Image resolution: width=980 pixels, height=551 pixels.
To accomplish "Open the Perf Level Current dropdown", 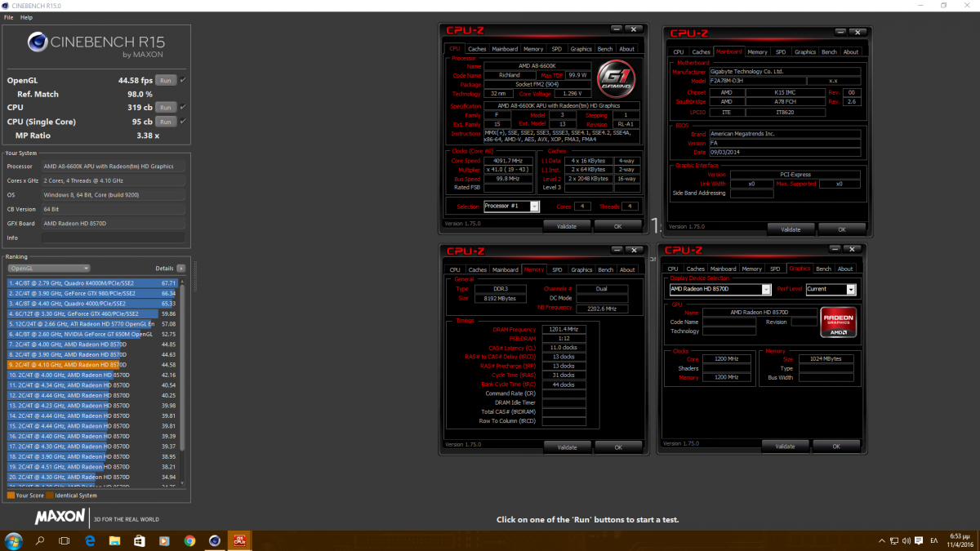I will pyautogui.click(x=831, y=289).
